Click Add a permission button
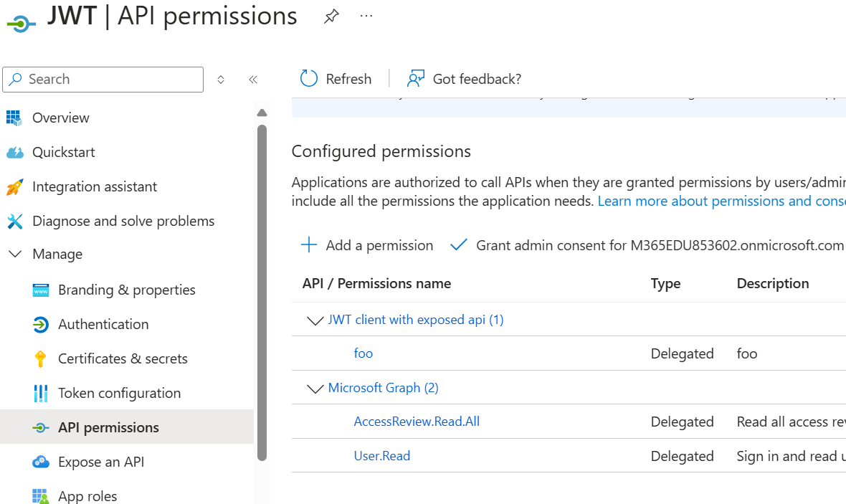Viewport: 846px width, 504px height. click(367, 245)
